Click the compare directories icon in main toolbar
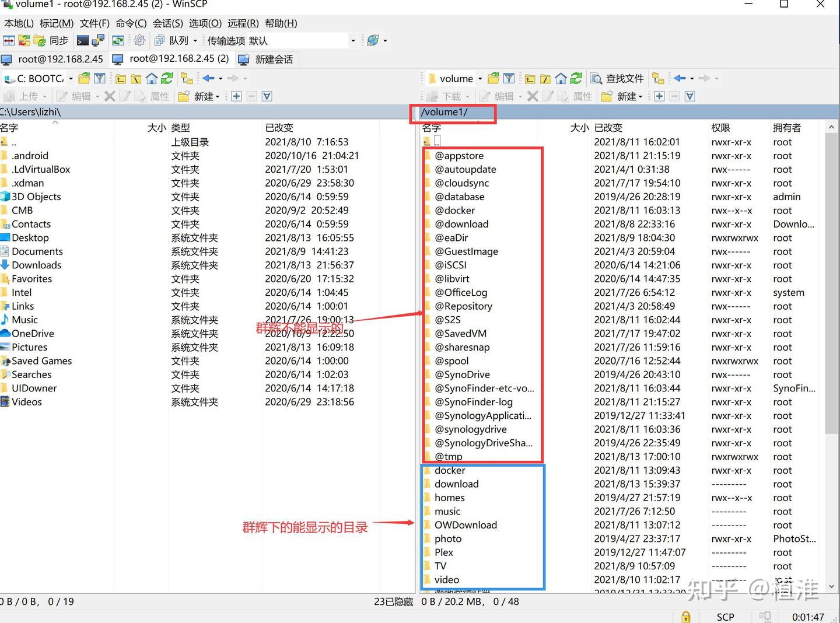The height and width of the screenshot is (623, 840). tap(9, 40)
